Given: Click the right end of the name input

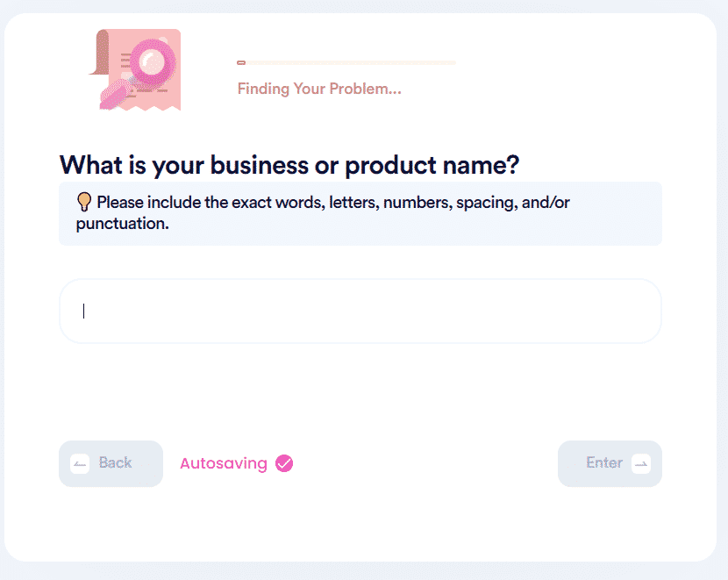Looking at the screenshot, I should click(640, 311).
